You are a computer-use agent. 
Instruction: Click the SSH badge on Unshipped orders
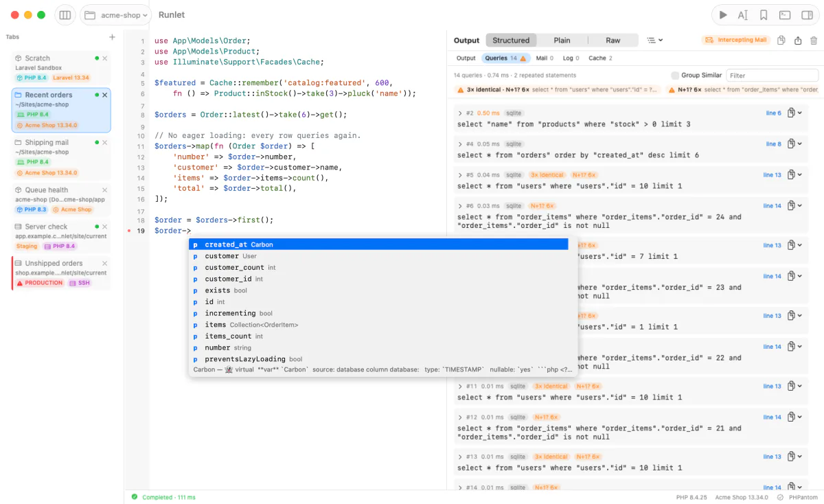(80, 283)
